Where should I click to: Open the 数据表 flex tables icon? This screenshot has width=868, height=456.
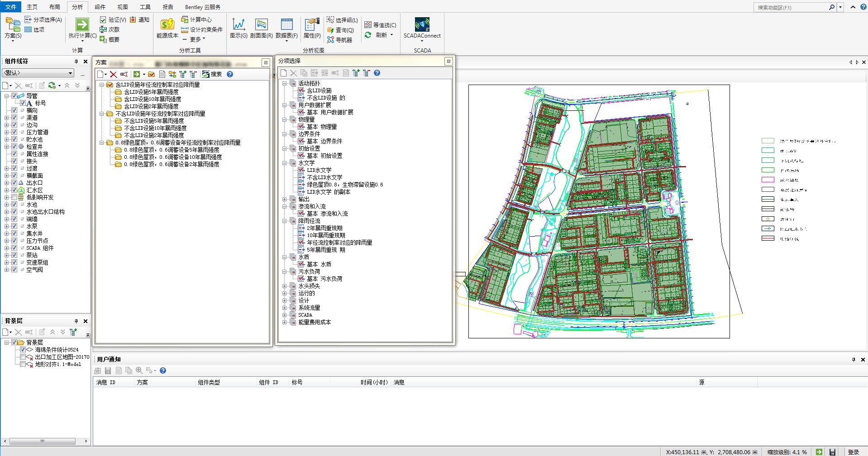coord(286,24)
